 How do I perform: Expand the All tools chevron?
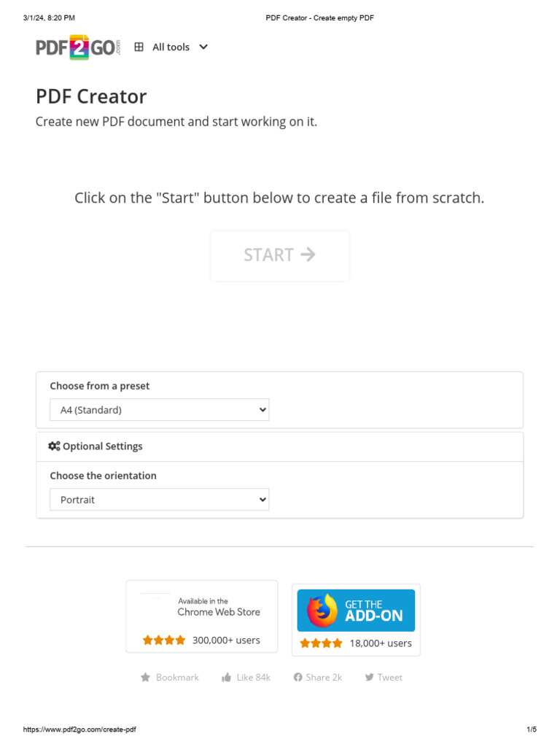(203, 47)
